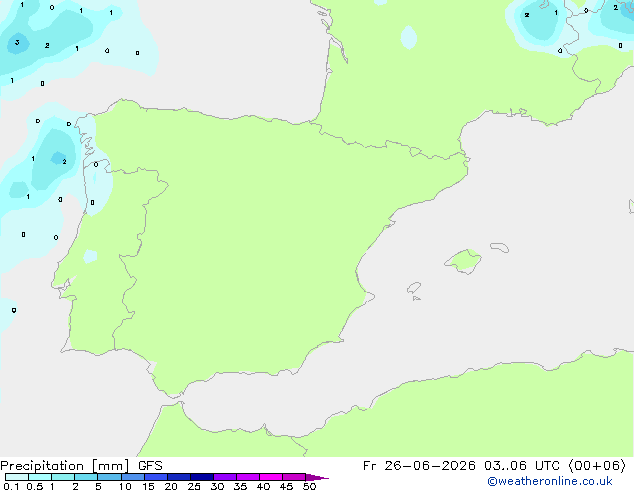Click the legend label '0.1'

tap(11, 486)
